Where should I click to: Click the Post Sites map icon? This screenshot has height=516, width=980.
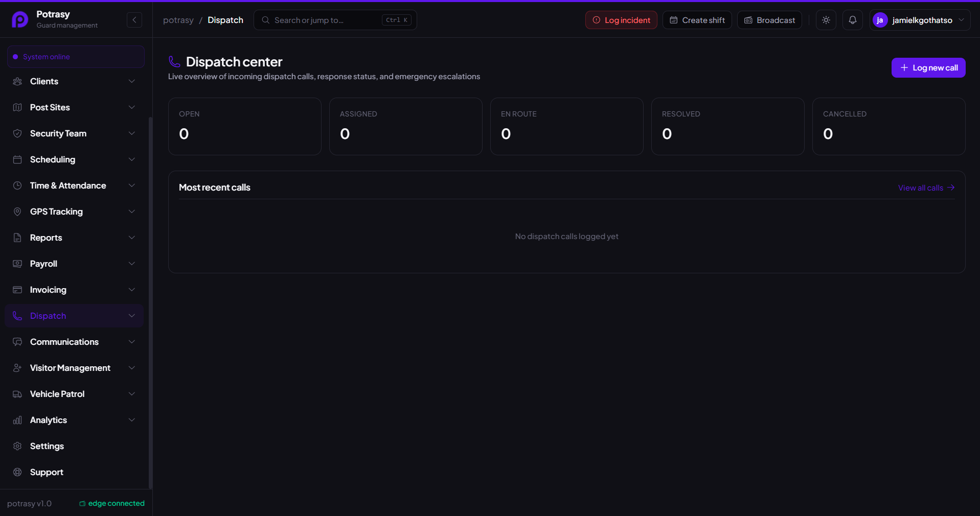coord(17,107)
